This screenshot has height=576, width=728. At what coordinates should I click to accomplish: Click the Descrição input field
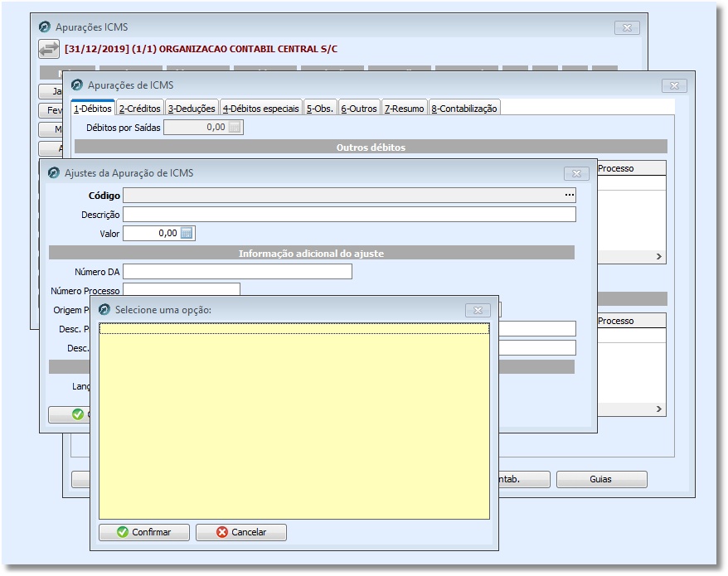tap(349, 215)
